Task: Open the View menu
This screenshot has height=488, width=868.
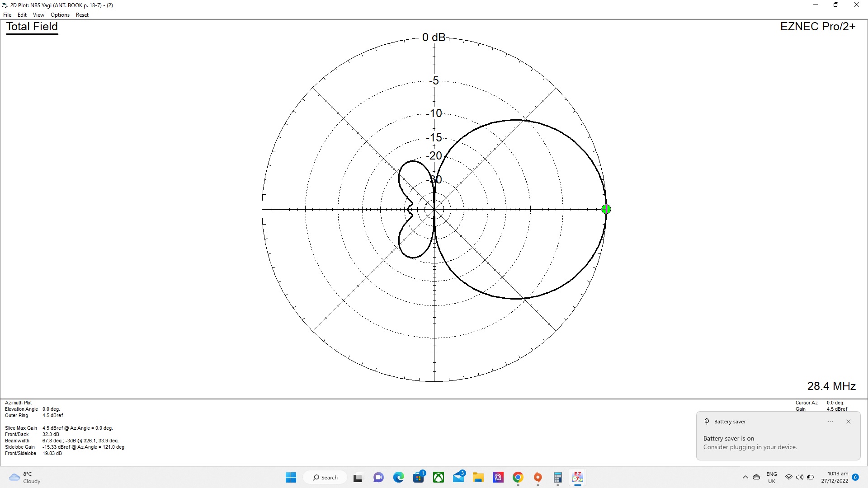Action: pyautogui.click(x=38, y=15)
